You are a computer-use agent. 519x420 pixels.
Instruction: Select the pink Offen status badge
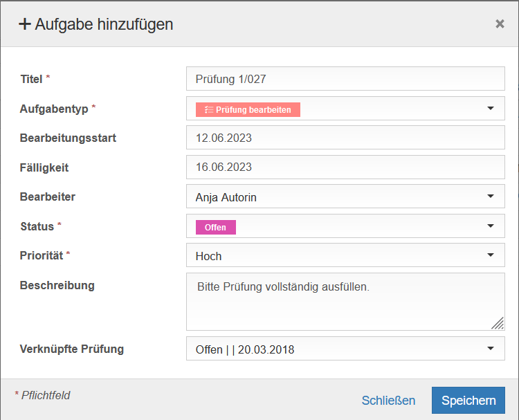216,228
